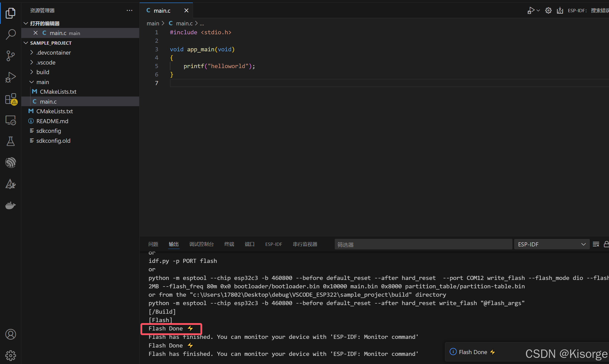Switch to the Problems (问题) panel tab
The width and height of the screenshot is (609, 364).
tap(153, 244)
